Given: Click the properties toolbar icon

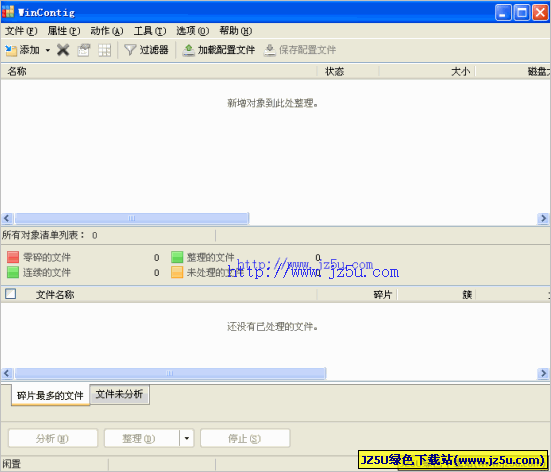Looking at the screenshot, I should coord(84,50).
